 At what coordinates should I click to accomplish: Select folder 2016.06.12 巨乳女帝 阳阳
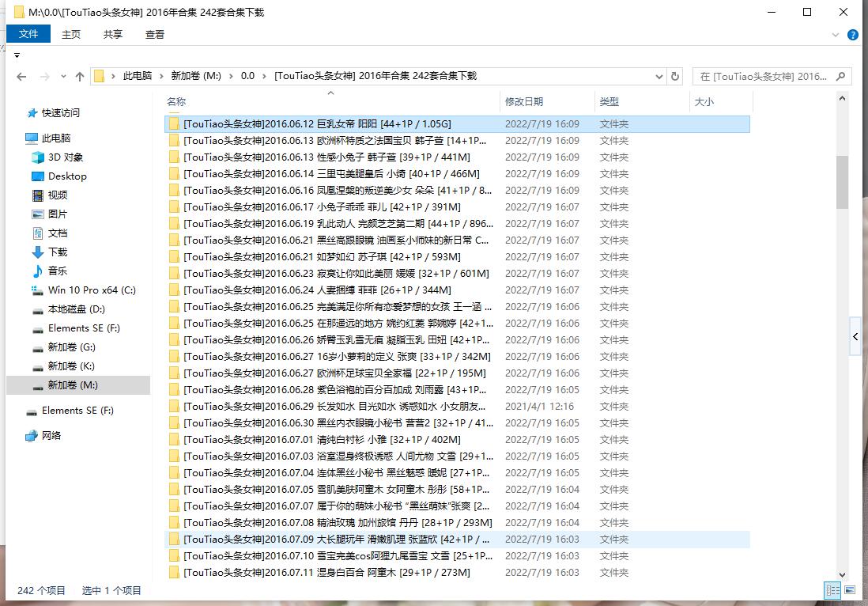(457, 124)
